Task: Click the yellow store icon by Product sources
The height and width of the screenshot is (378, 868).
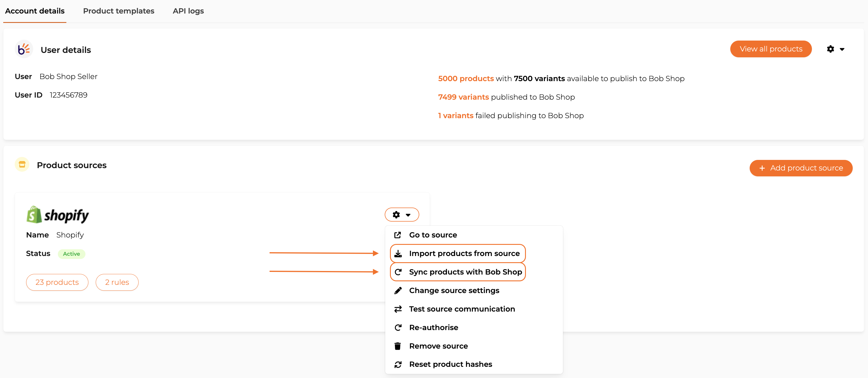Action: pos(22,165)
